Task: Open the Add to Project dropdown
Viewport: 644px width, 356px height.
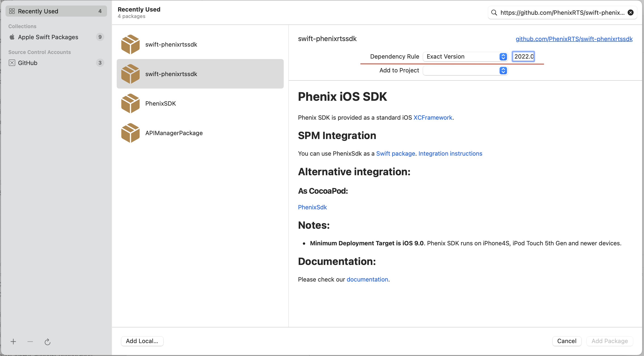Action: coord(465,71)
